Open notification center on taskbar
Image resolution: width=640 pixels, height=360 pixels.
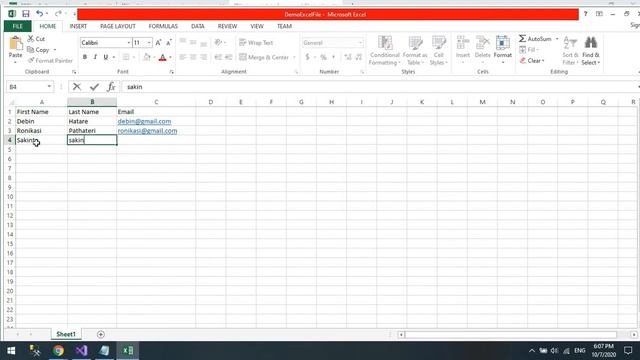pyautogui.click(x=628, y=350)
